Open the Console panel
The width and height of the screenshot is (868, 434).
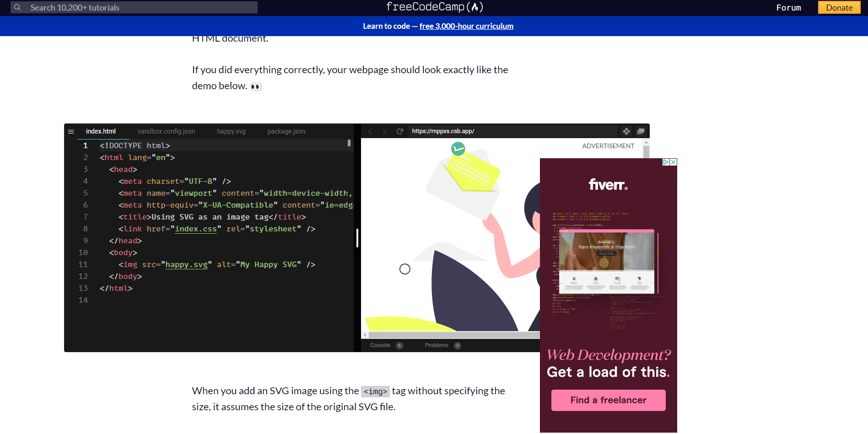tap(380, 345)
